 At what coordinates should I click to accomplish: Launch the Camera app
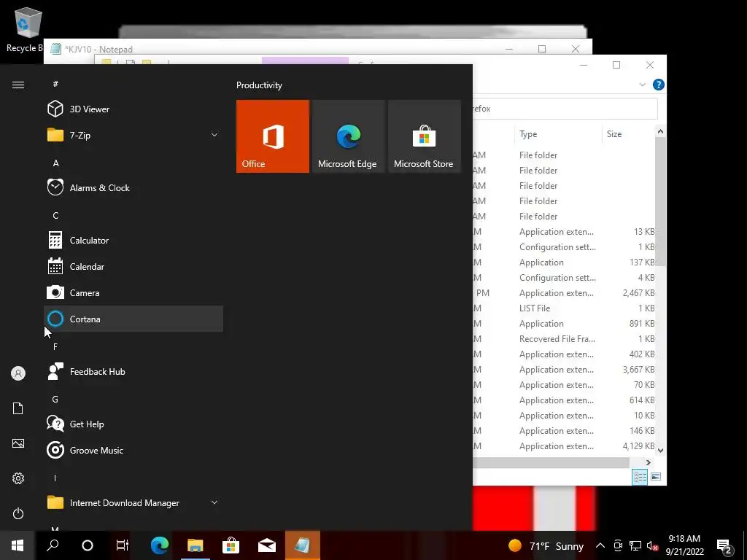tap(133, 293)
